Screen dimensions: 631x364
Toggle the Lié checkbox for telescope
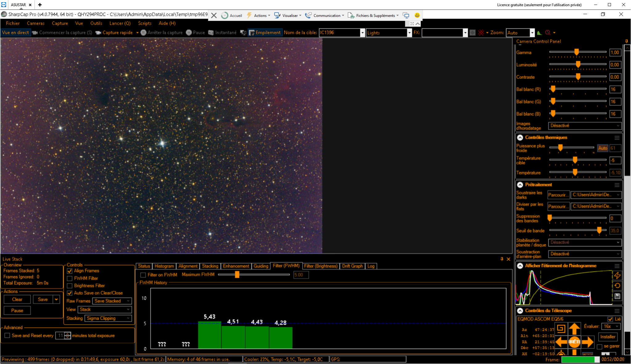click(610, 319)
